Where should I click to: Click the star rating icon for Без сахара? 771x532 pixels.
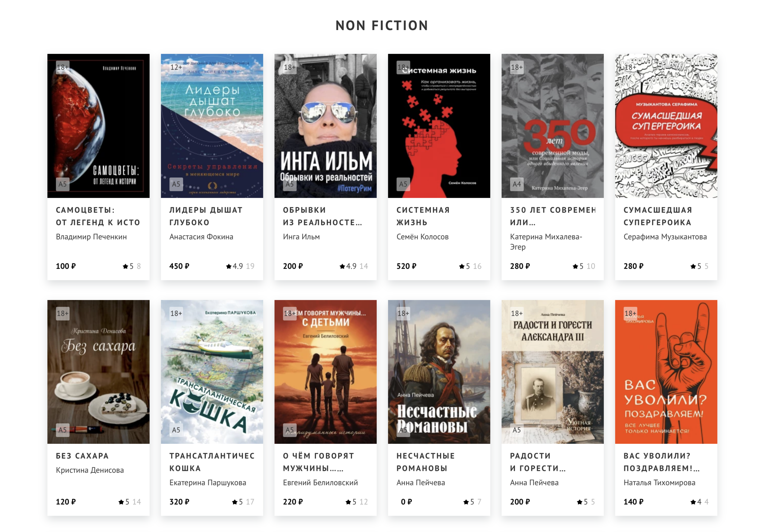[x=121, y=502]
